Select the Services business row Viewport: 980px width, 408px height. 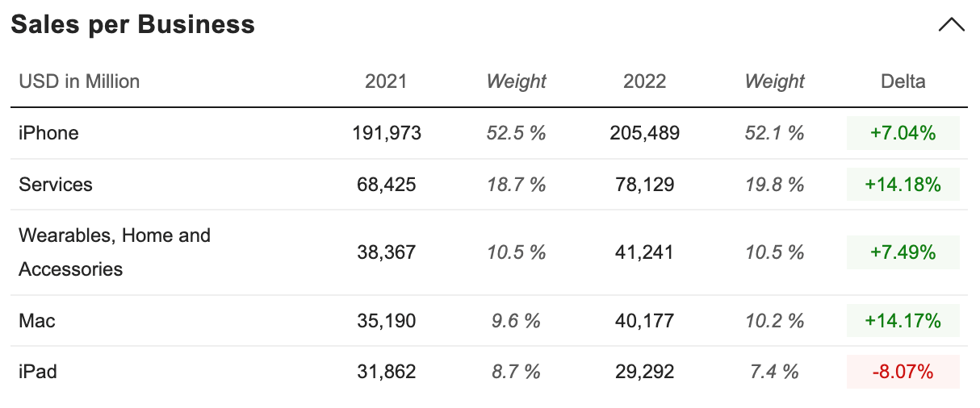56,185
